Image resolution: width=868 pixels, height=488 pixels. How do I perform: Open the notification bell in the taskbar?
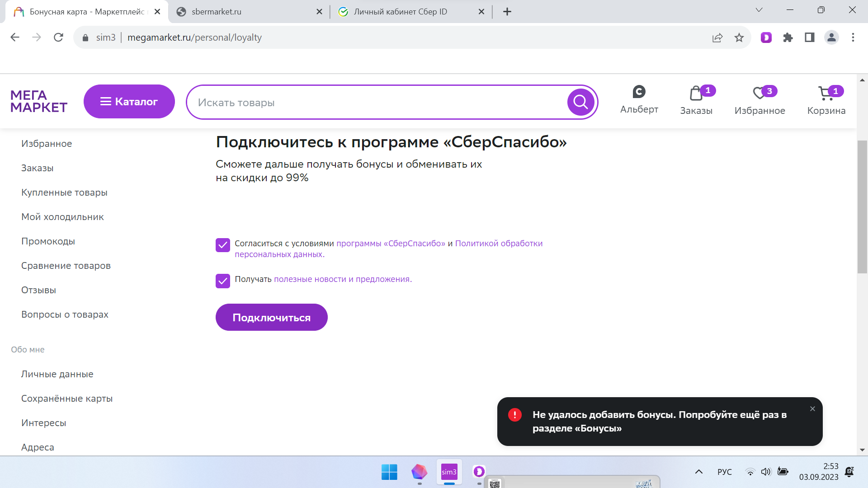pyautogui.click(x=849, y=472)
